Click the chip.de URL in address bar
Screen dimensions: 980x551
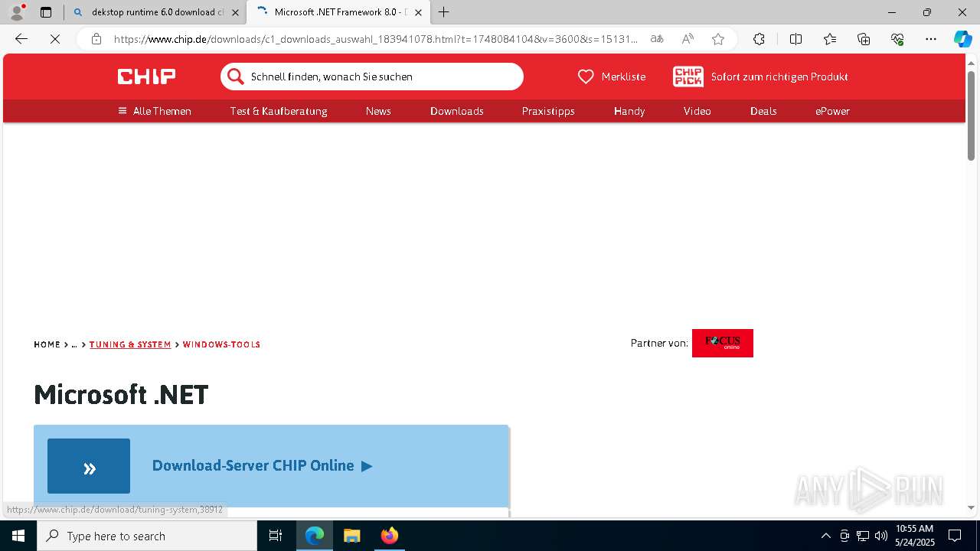pos(375,39)
